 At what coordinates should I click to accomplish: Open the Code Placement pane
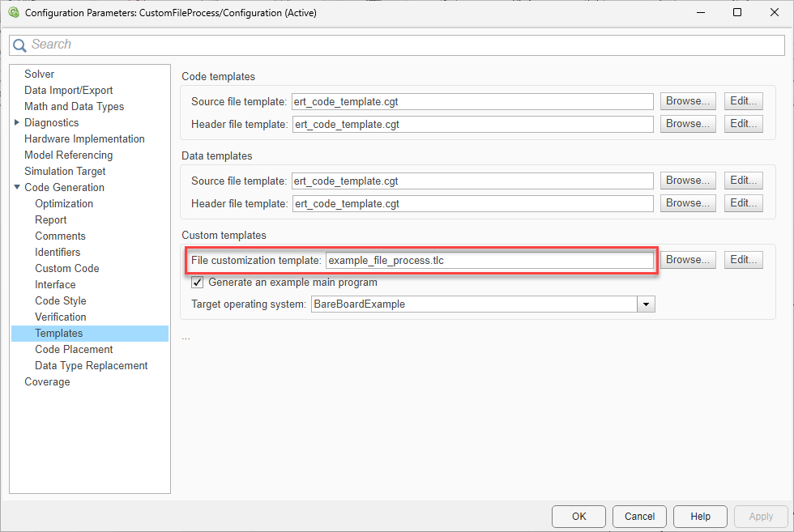click(x=74, y=349)
